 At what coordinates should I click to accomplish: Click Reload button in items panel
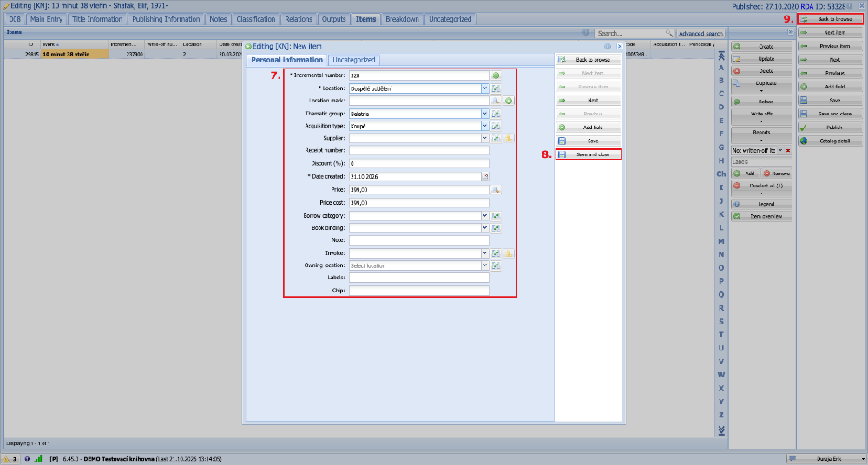(762, 102)
